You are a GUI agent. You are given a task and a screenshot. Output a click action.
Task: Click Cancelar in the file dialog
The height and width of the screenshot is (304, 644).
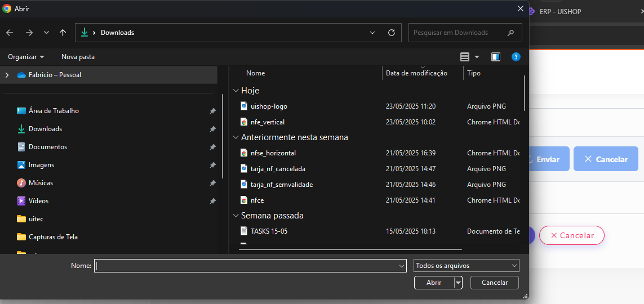494,283
